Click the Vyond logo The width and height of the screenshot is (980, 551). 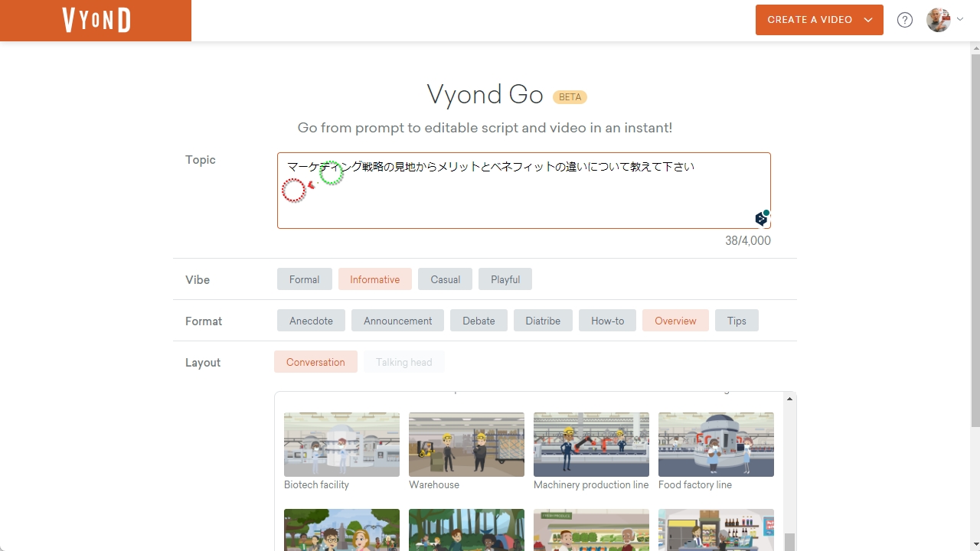click(95, 20)
